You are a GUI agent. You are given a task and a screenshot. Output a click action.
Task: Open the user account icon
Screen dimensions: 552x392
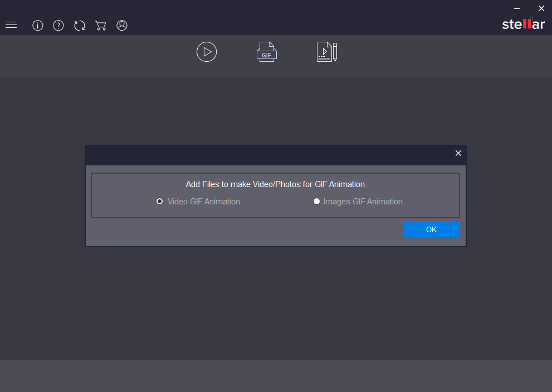click(x=122, y=26)
